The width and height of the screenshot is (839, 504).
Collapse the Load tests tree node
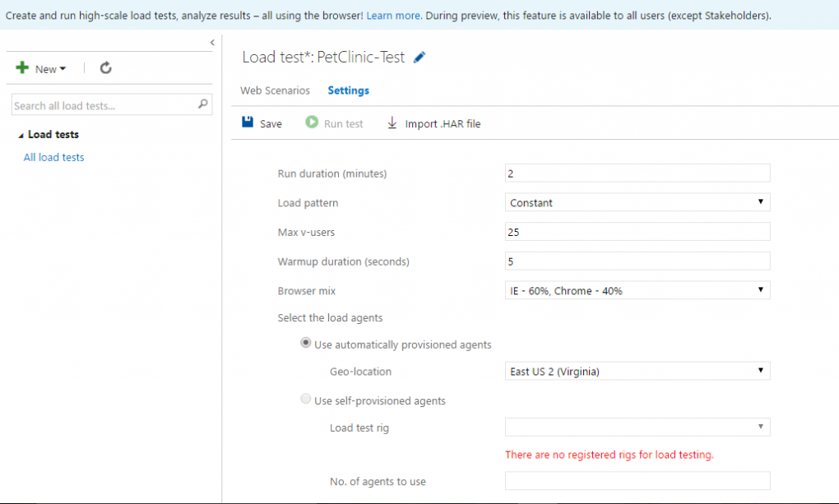(x=21, y=136)
